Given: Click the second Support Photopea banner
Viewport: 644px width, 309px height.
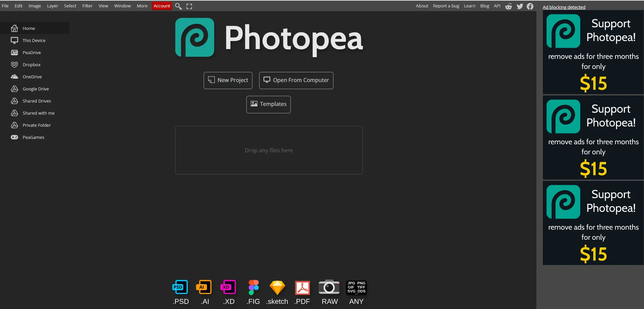Looking at the screenshot, I should (593, 138).
